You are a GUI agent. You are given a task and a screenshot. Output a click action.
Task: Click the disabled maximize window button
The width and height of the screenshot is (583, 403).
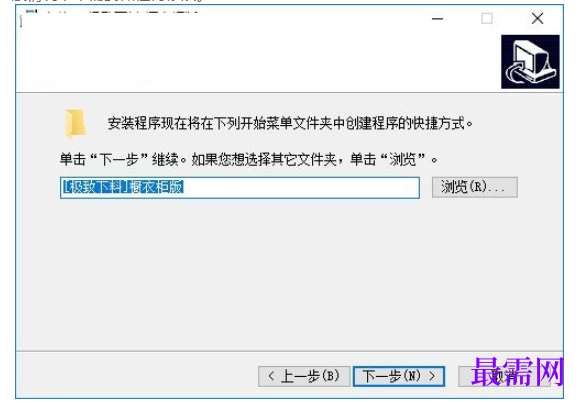487,18
